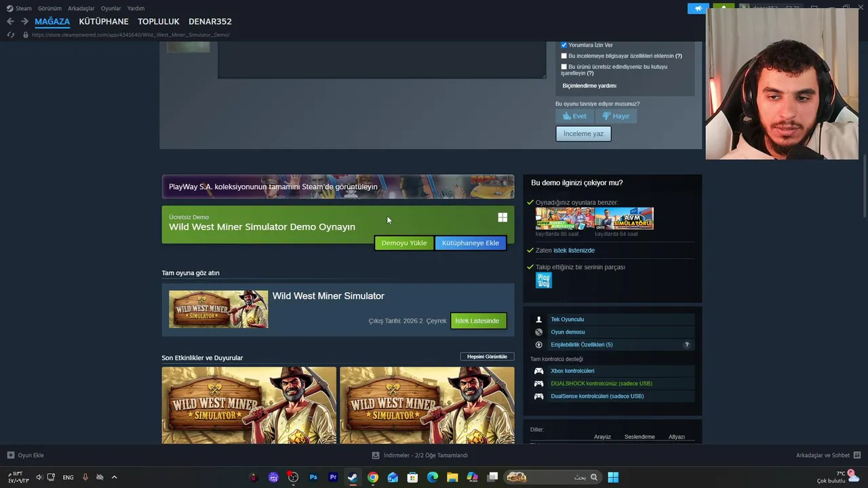The width and height of the screenshot is (868, 488).
Task: Open the Arkadaşlar menu
Action: tap(81, 8)
